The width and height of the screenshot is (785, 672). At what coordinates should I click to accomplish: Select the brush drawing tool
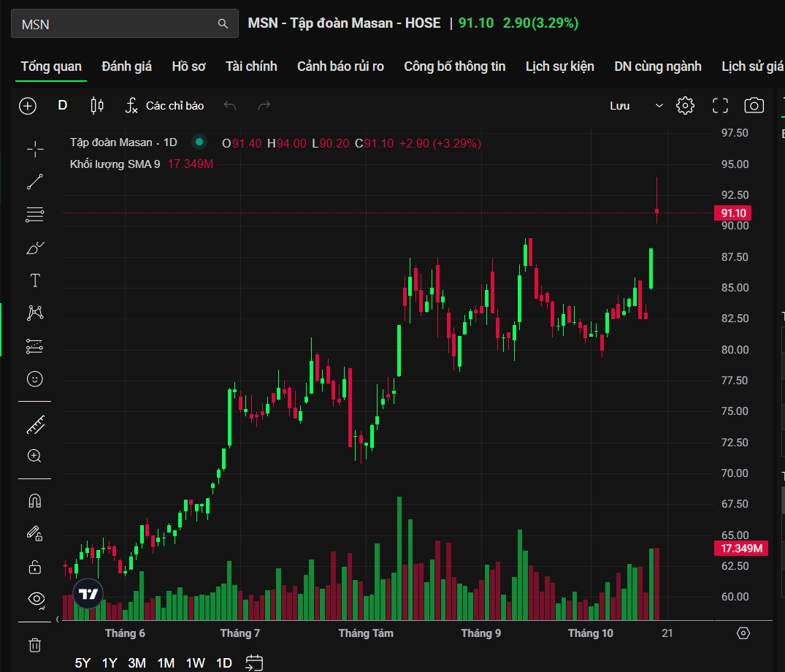point(35,248)
